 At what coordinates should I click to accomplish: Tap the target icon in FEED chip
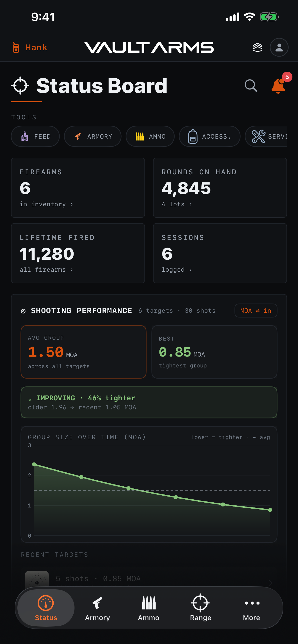pyautogui.click(x=25, y=137)
